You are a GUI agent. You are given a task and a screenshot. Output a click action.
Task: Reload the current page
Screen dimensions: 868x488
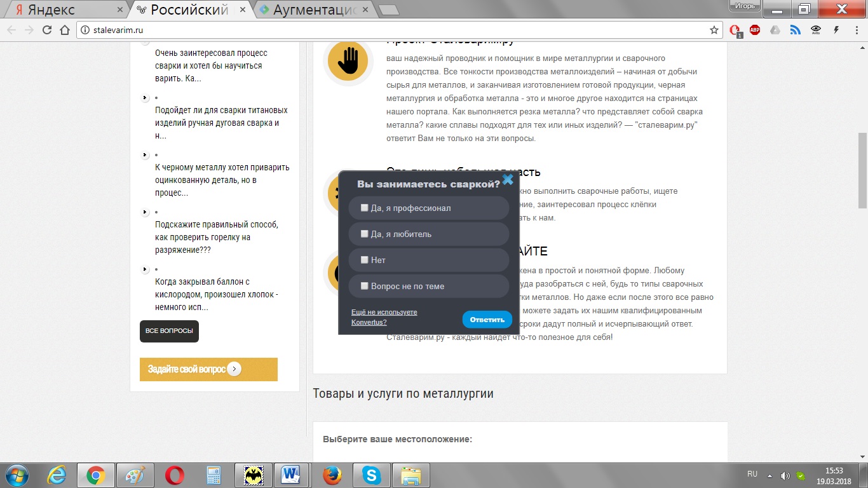(47, 30)
